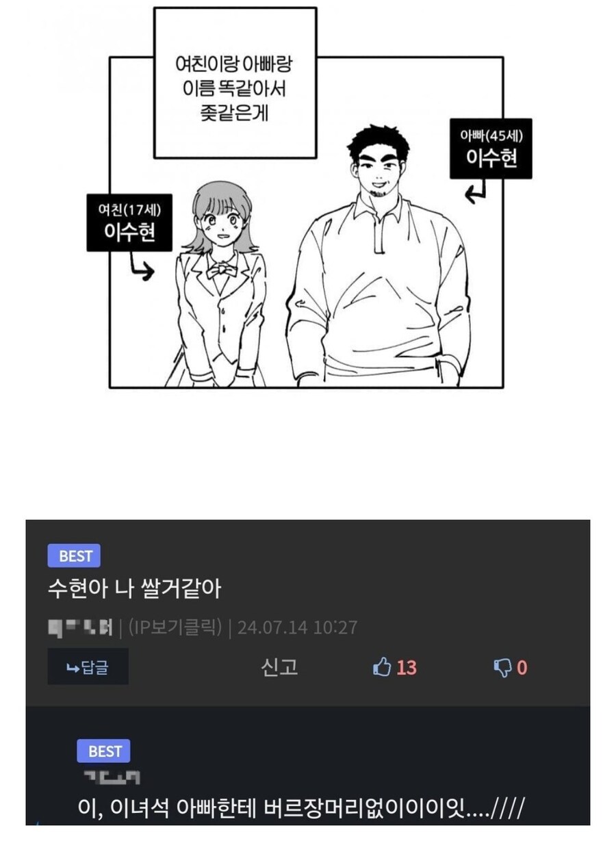Select the BEST badge on the nested reply
The width and height of the screenshot is (616, 854).
click(103, 751)
